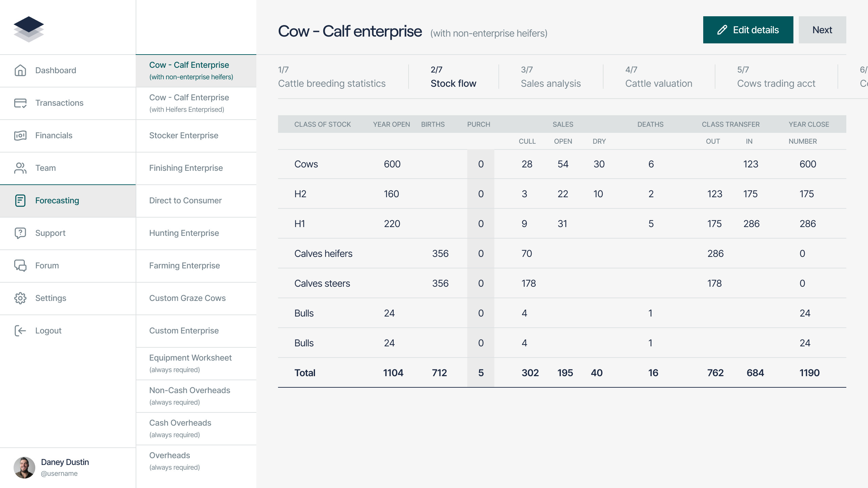Click Daney Dustin profile avatar
The width and height of the screenshot is (868, 488).
click(24, 468)
